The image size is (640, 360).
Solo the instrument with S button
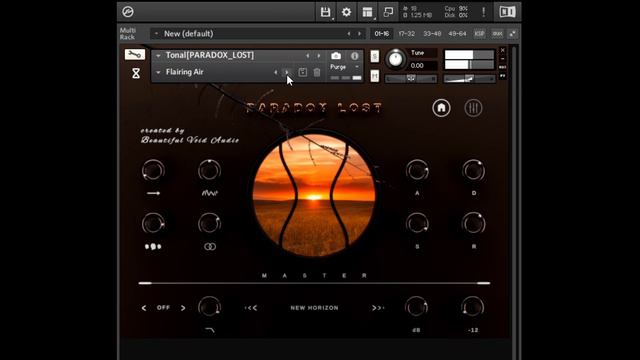374,56
